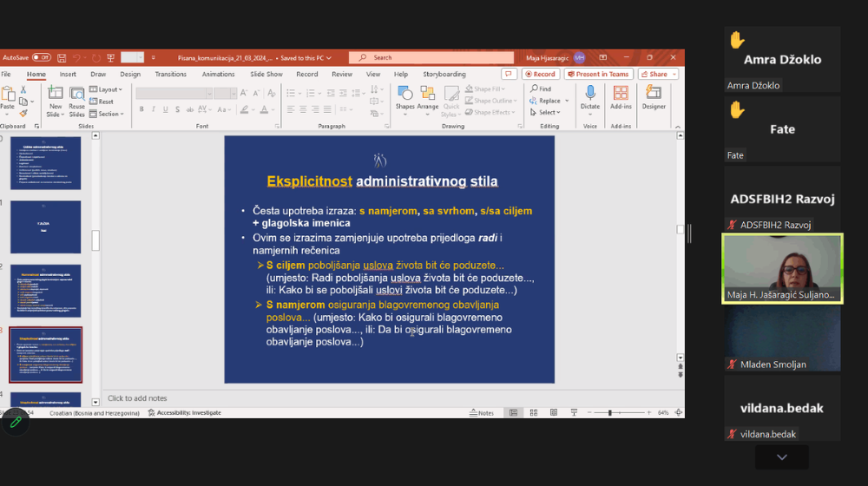Show more participants with down chevron
This screenshot has width=868, height=486.
tap(782, 457)
